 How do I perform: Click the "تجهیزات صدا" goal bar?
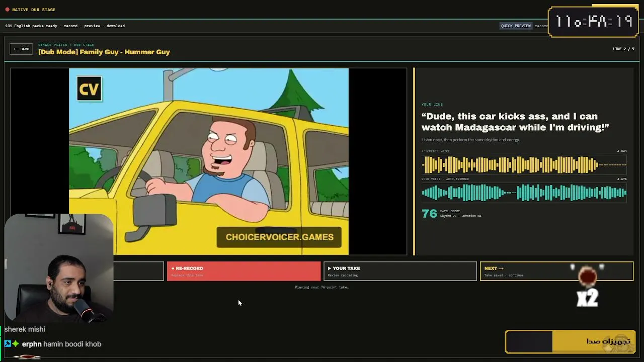(571, 342)
